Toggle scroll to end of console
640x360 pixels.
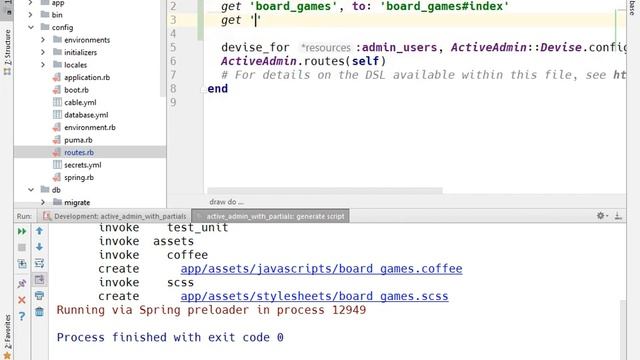click(39, 280)
